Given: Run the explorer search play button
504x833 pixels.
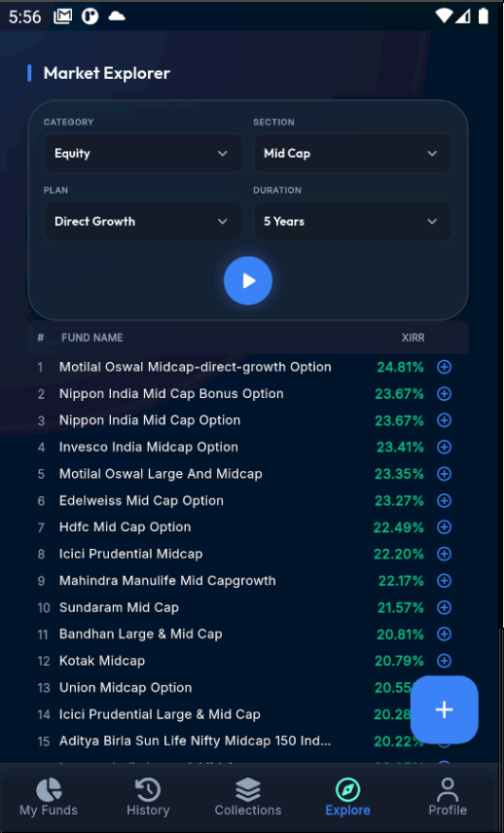Looking at the screenshot, I should [248, 280].
